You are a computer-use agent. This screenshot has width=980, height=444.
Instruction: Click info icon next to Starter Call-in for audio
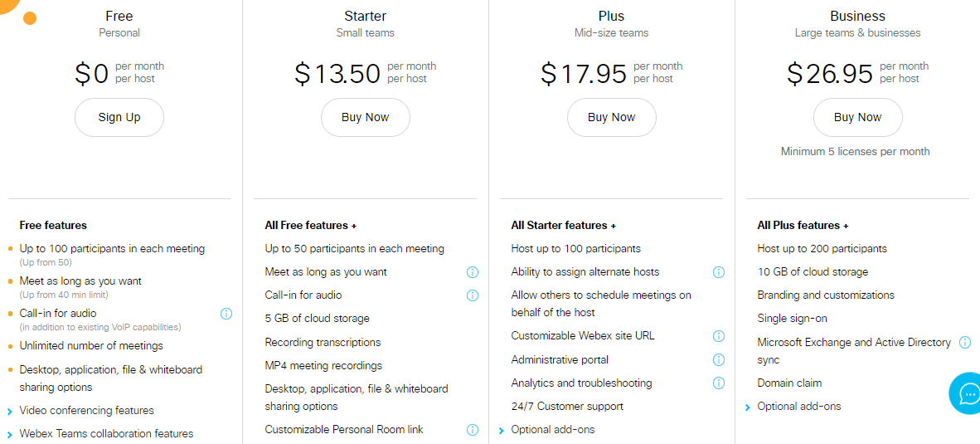(473, 295)
